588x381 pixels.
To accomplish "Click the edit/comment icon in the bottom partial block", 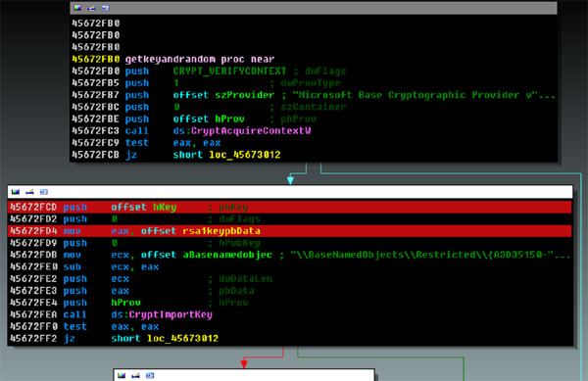I will click(136, 375).
